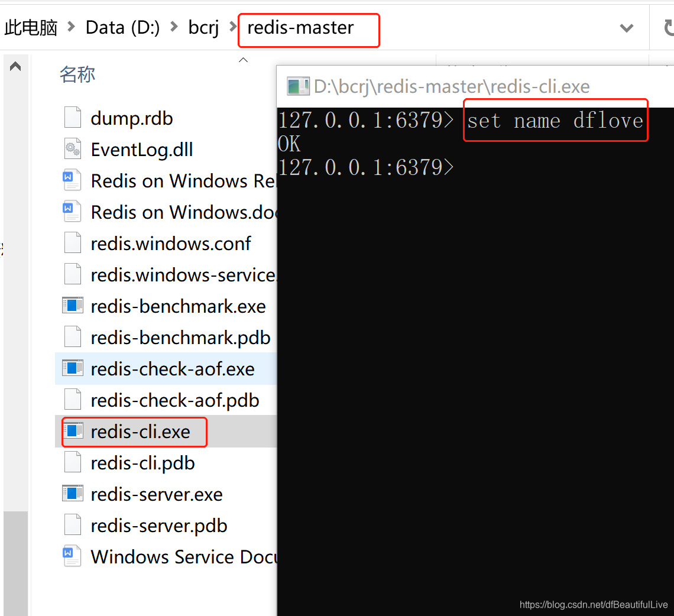Click the redis-server.pdb file icon

click(x=73, y=525)
